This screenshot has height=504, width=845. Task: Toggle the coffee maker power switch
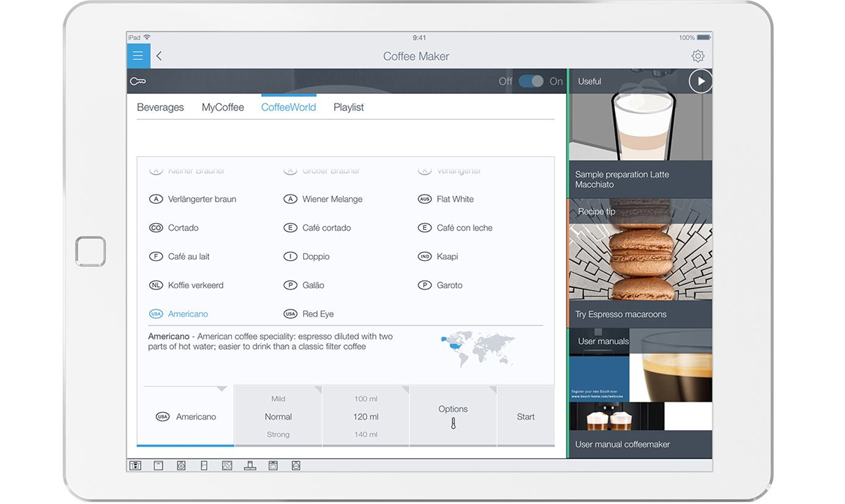531,81
